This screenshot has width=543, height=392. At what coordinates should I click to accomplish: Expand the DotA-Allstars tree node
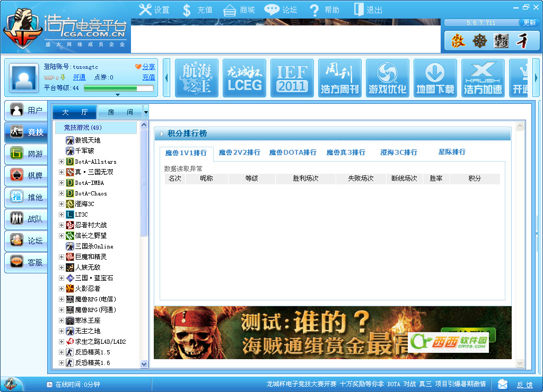(x=62, y=162)
